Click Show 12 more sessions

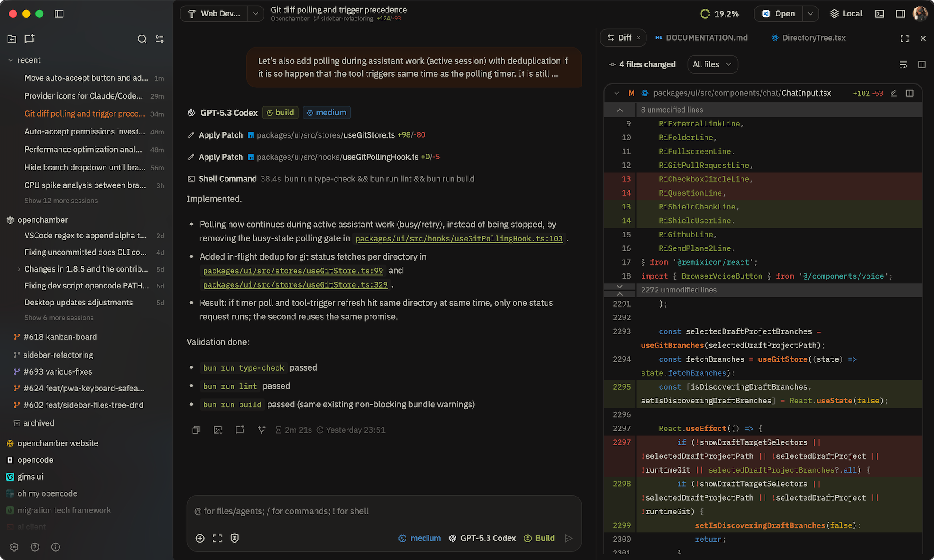(x=61, y=201)
